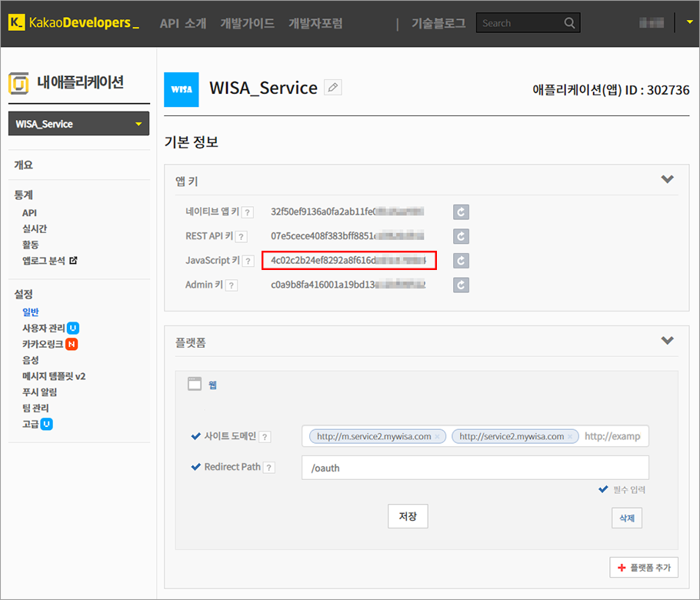Open the 개발가이드 menu
This screenshot has width=700, height=600.
pyautogui.click(x=248, y=23)
